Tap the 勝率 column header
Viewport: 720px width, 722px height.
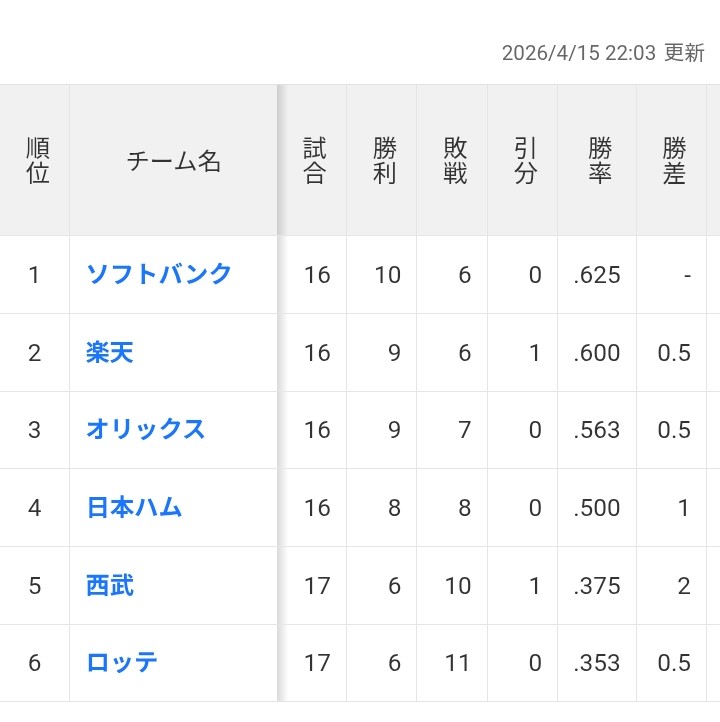click(599, 161)
